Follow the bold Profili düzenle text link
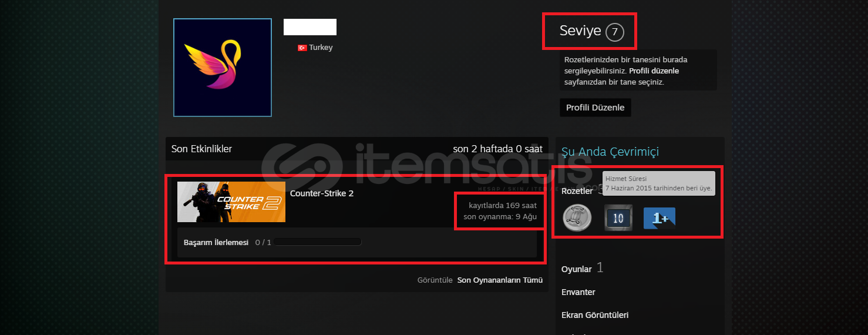 coord(654,71)
